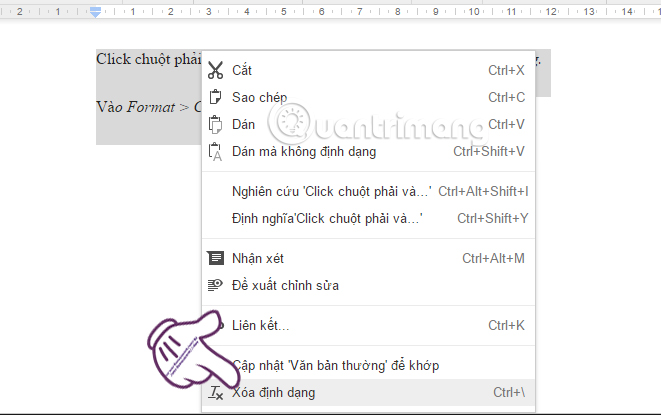Click ruler mark 5
The image size is (661, 415).
(284, 12)
